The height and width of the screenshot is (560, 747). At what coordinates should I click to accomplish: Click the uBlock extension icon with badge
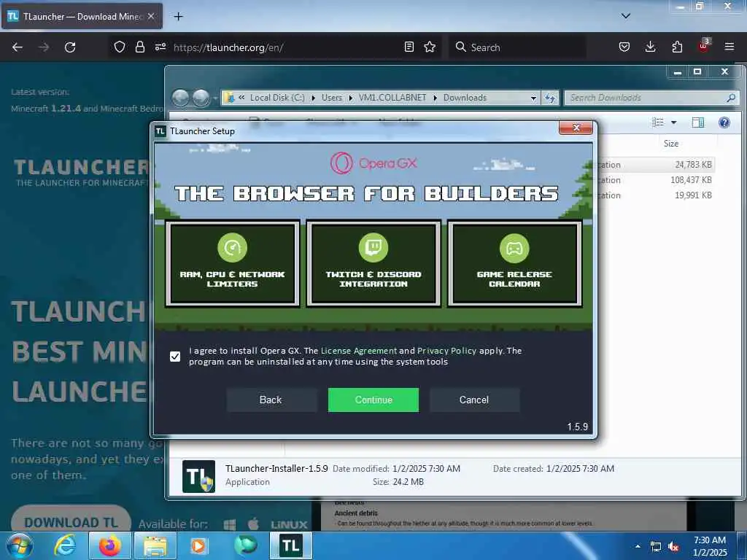click(704, 46)
